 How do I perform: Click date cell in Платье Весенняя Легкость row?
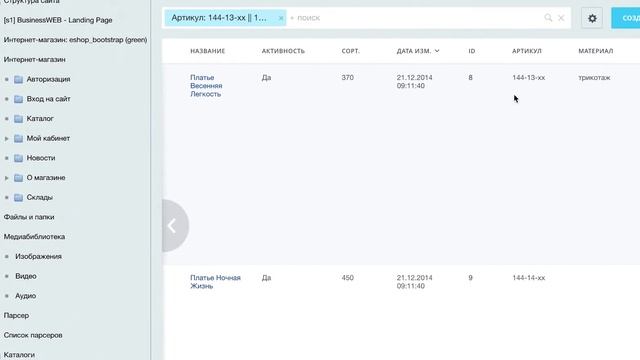pyautogui.click(x=414, y=82)
